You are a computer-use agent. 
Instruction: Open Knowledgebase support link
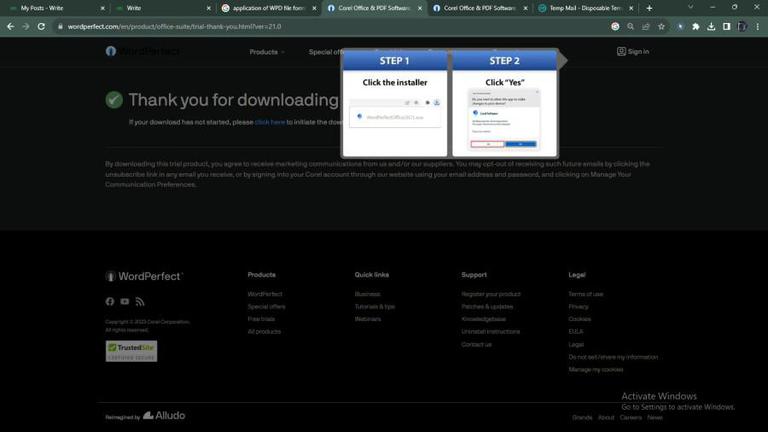click(x=483, y=319)
